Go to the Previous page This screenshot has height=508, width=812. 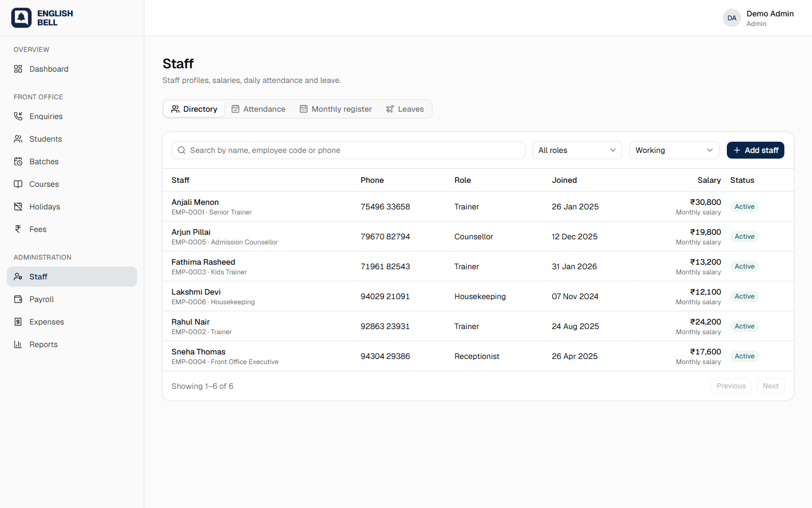[731, 386]
